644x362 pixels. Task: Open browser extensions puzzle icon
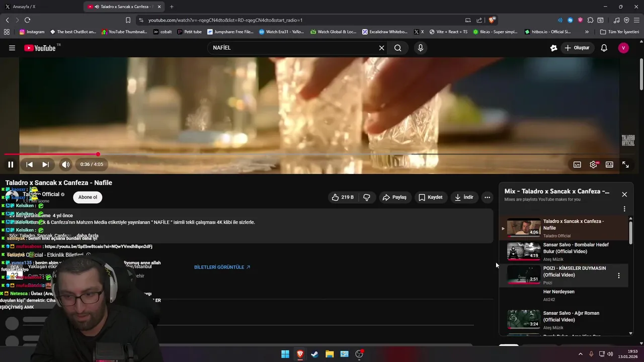[x=591, y=20]
